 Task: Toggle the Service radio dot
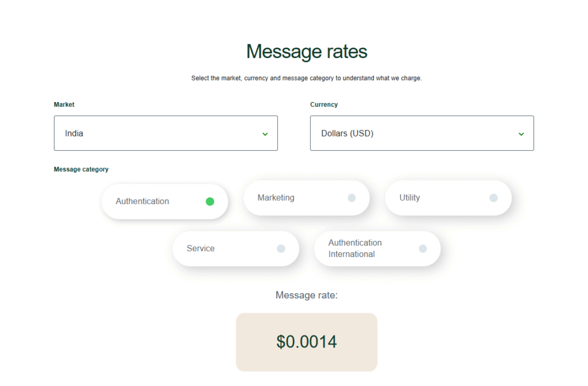click(281, 248)
